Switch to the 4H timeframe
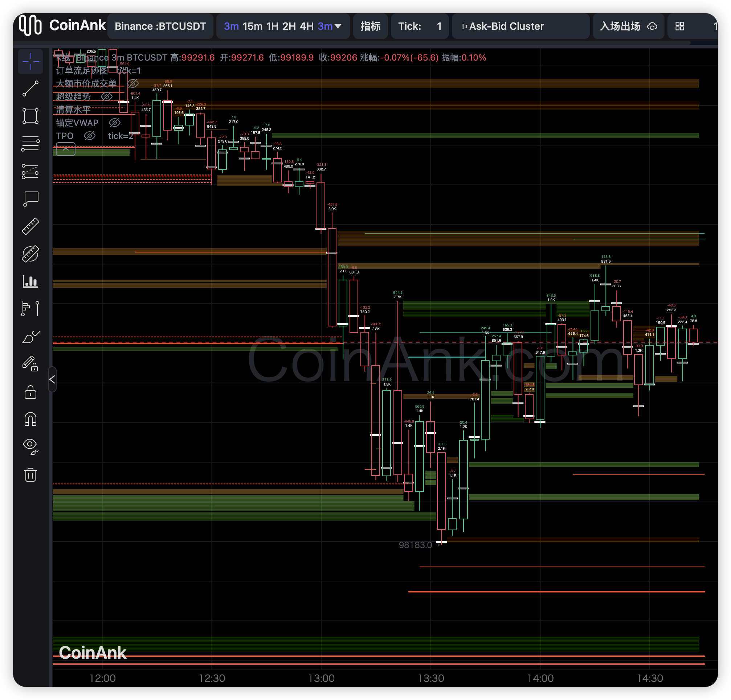Screen dimensions: 731x700 point(307,26)
